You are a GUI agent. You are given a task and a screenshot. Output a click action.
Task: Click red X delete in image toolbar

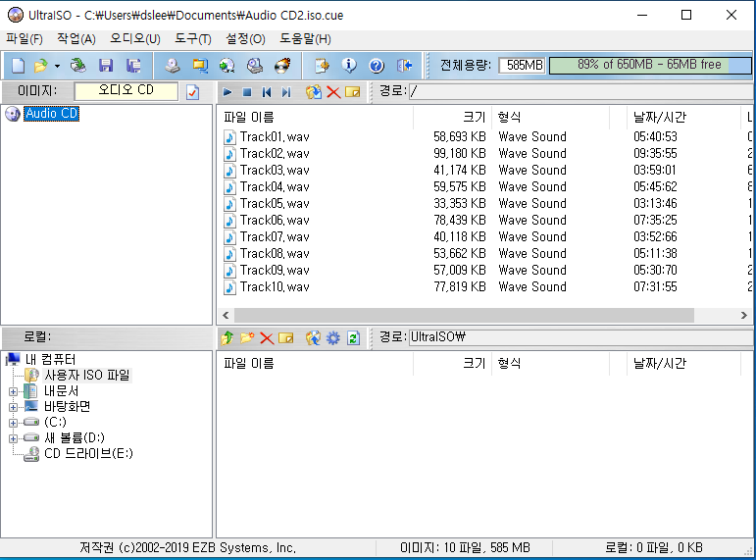pyautogui.click(x=333, y=91)
